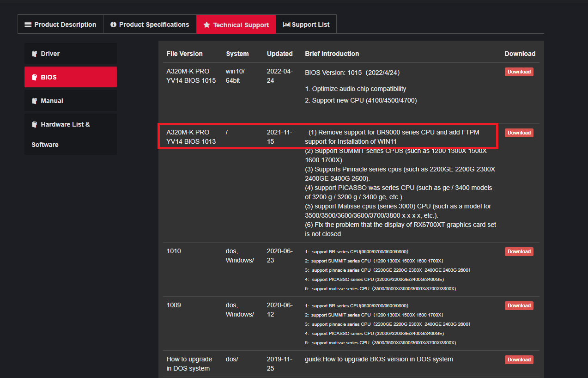Click the Download column header
Image resolution: width=588 pixels, height=378 pixels.
pos(520,54)
